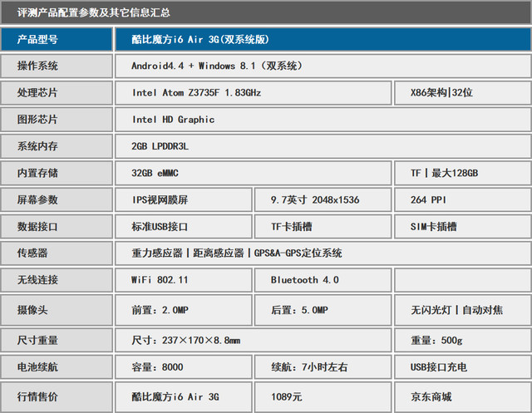Screen dimensions: 532x413
Task: Select the 数据接口 row label
Action: (57, 227)
